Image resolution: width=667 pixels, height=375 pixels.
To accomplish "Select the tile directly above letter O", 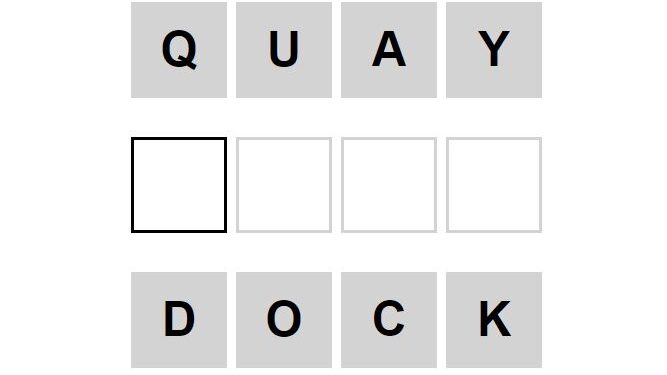I will [x=284, y=185].
